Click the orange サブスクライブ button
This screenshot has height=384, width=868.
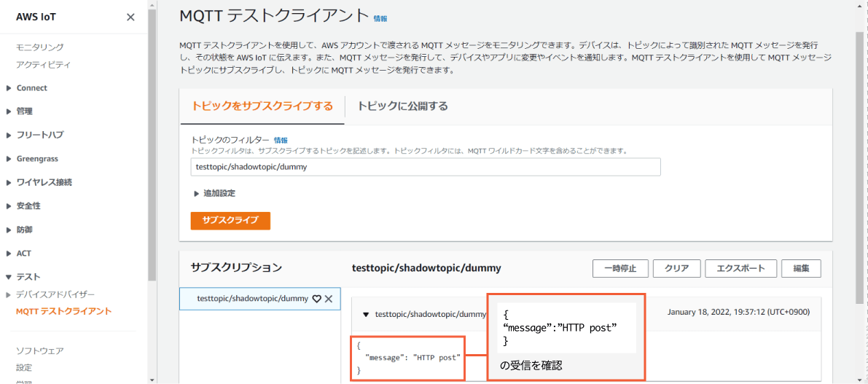pos(230,220)
